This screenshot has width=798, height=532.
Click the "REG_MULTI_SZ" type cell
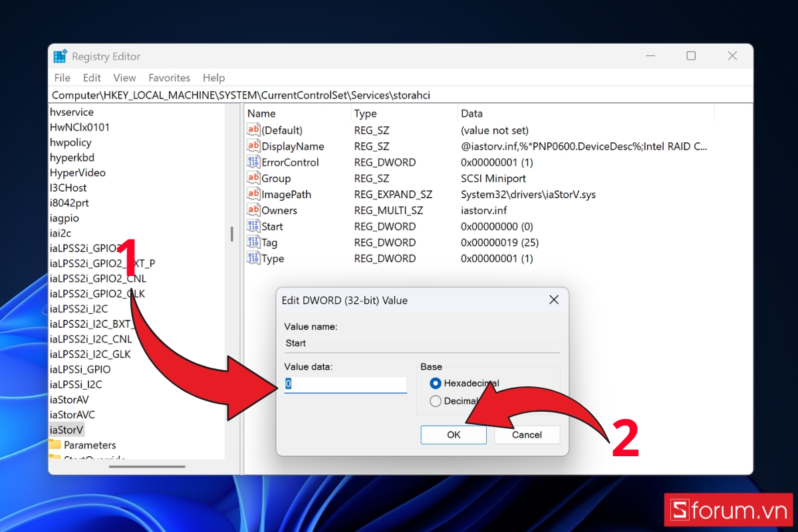[388, 210]
